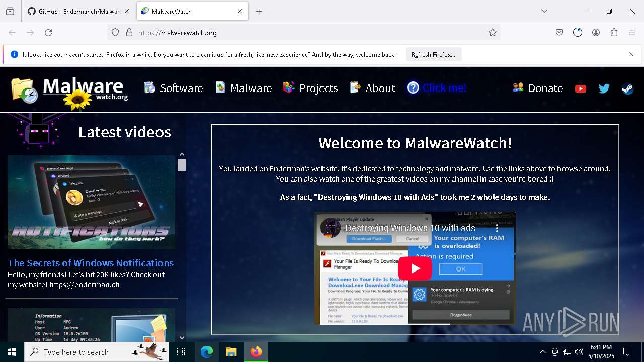
Task: Show hidden system tray icons
Action: (542, 352)
